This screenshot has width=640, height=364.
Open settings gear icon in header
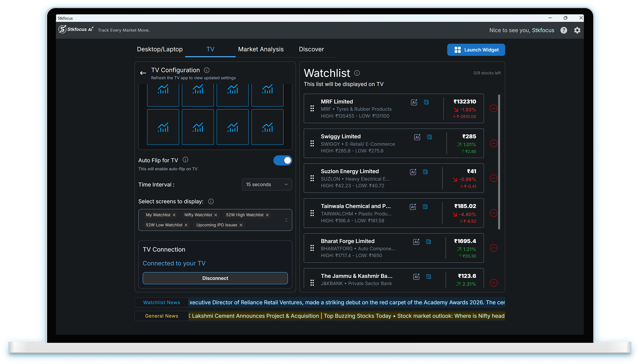[x=577, y=30]
